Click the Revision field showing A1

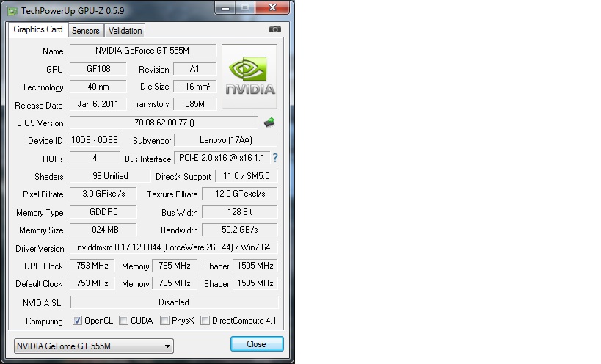(194, 69)
